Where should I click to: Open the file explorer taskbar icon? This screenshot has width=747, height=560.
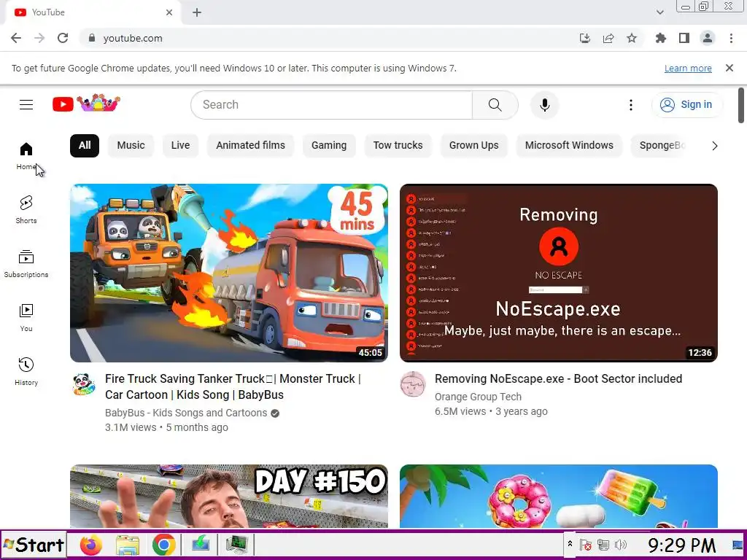pyautogui.click(x=128, y=545)
